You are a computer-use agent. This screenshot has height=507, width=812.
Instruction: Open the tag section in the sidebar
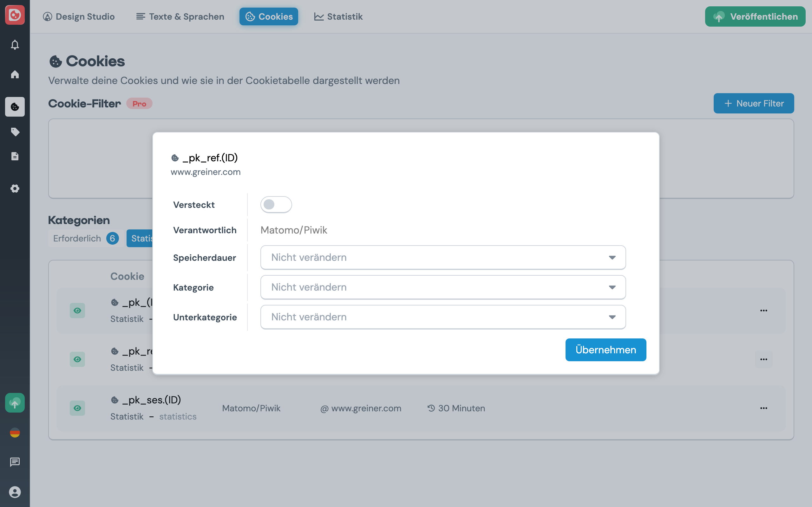[15, 132]
